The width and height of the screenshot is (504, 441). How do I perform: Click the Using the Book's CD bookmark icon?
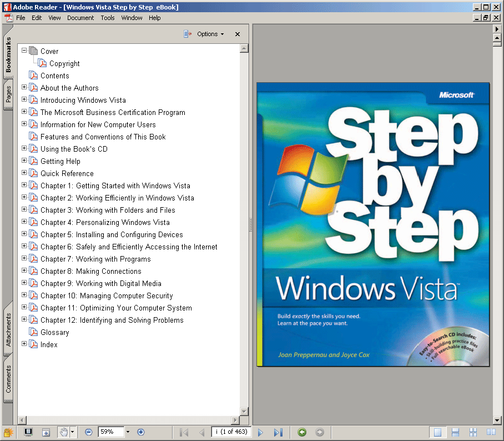pyautogui.click(x=33, y=149)
